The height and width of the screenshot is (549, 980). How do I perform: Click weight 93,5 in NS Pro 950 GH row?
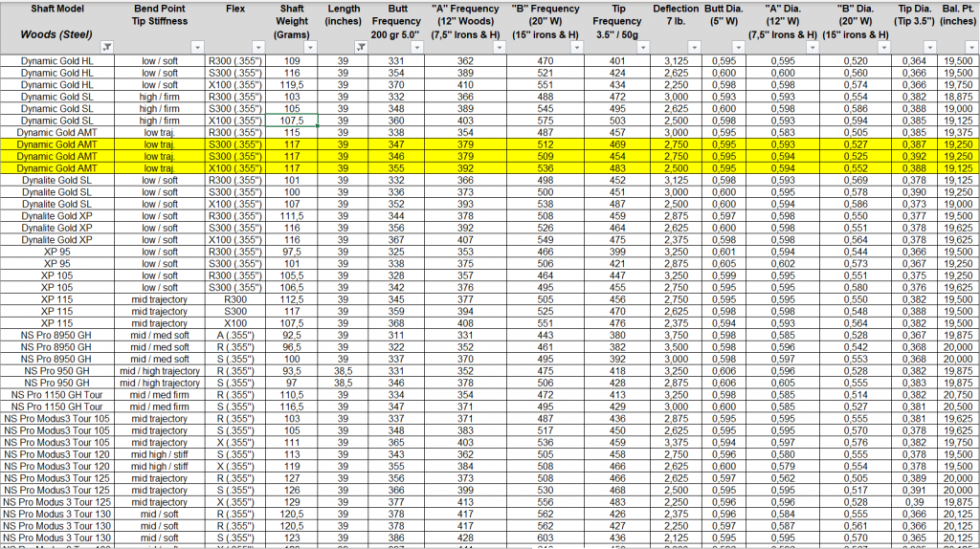pyautogui.click(x=292, y=371)
